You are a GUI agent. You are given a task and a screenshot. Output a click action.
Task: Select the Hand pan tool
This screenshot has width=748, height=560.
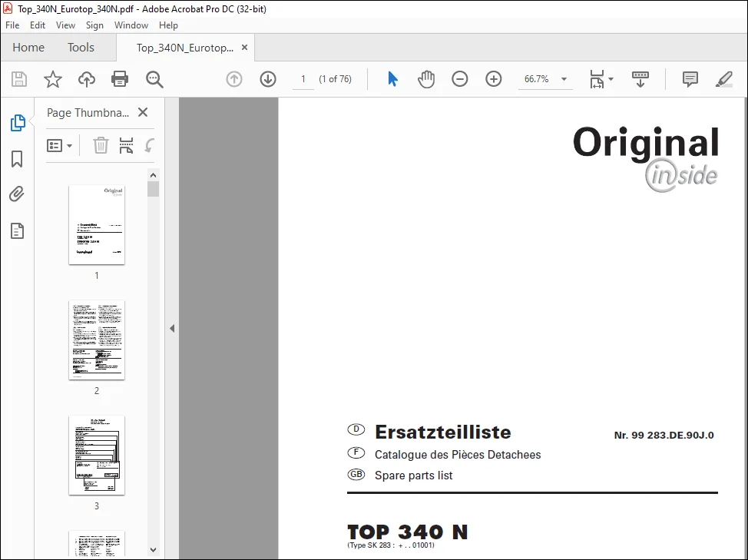pyautogui.click(x=426, y=78)
